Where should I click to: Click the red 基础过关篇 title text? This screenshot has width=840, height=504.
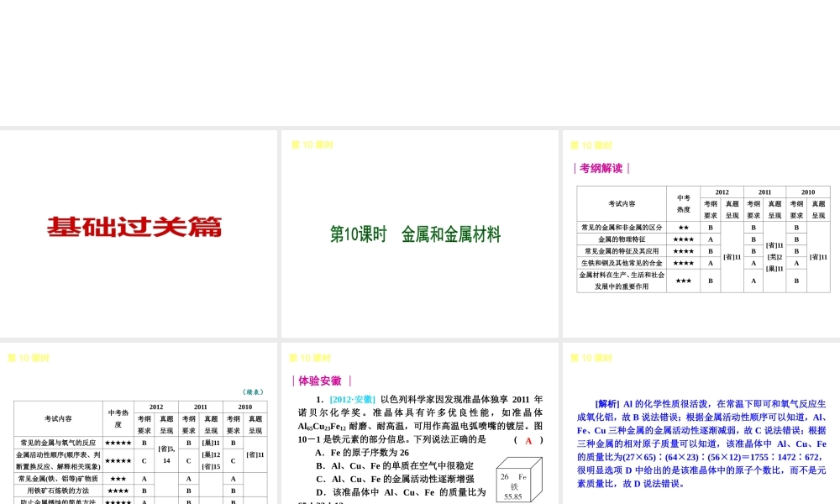(x=134, y=227)
